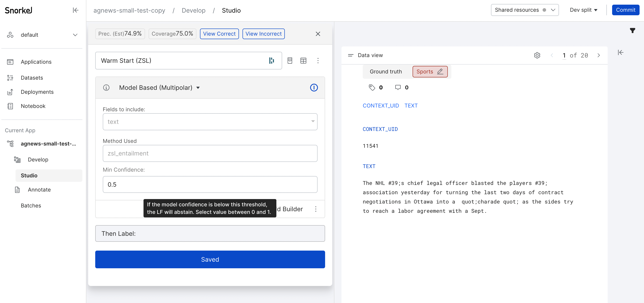Click the Commit button
Image resolution: width=644 pixels, height=303 pixels.
pyautogui.click(x=625, y=10)
